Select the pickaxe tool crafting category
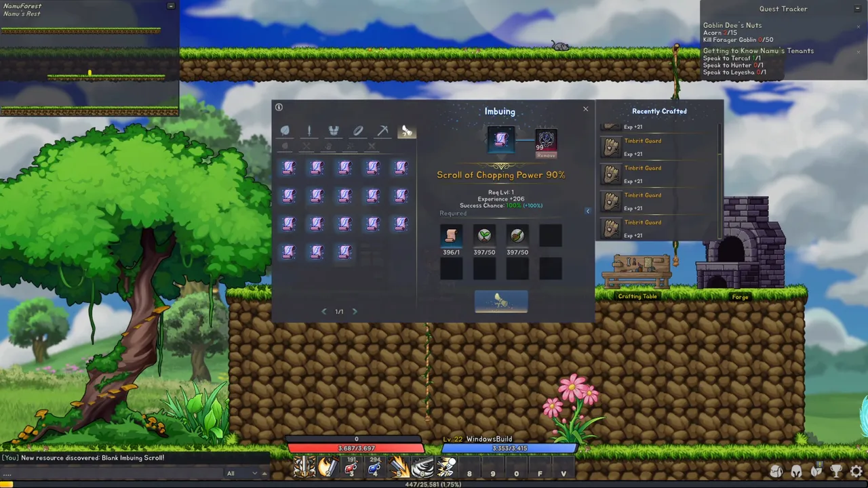This screenshot has width=868, height=488. click(x=382, y=131)
